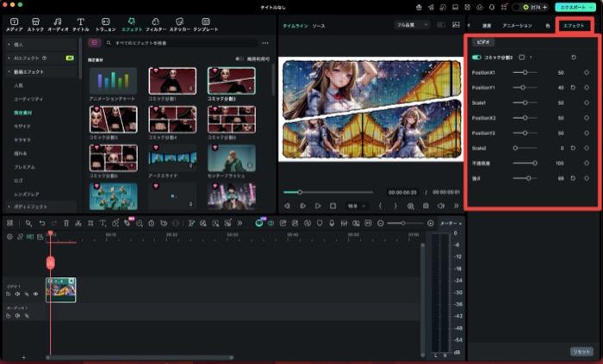Screen dimensions: 603x364
Task: Expand the AIエフェクト category
Action: coord(9,58)
